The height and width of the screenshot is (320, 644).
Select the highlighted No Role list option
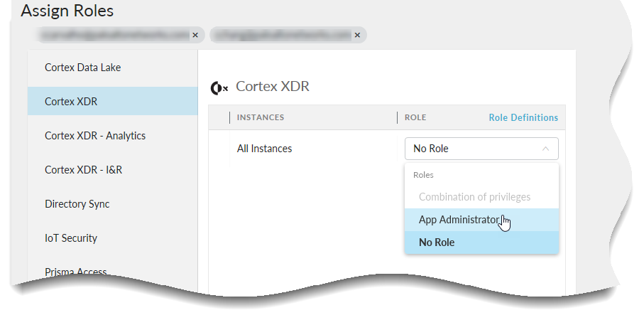(437, 242)
